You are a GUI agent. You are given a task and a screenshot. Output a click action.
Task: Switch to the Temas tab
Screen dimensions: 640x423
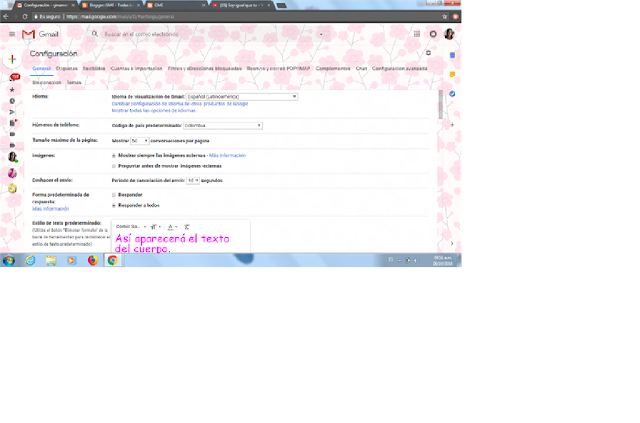pos(74,82)
